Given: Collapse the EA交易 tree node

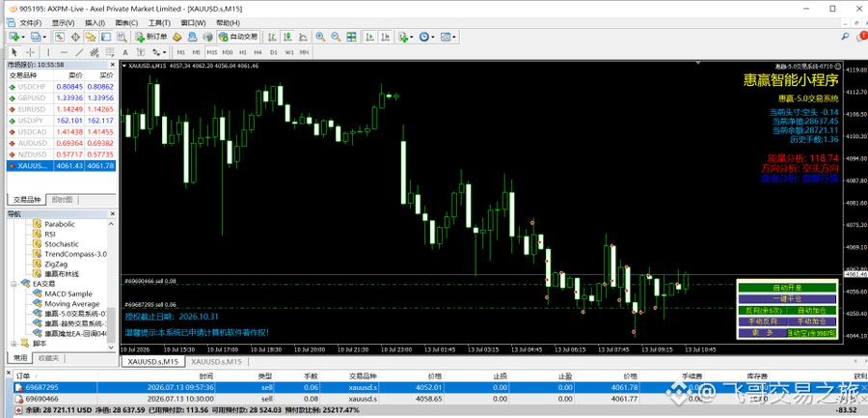Looking at the screenshot, I should pyautogui.click(x=14, y=283).
